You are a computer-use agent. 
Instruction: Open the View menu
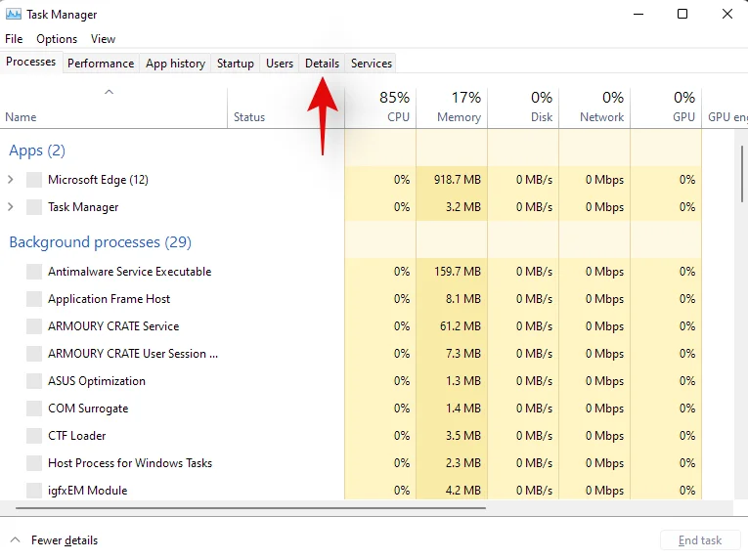(103, 39)
